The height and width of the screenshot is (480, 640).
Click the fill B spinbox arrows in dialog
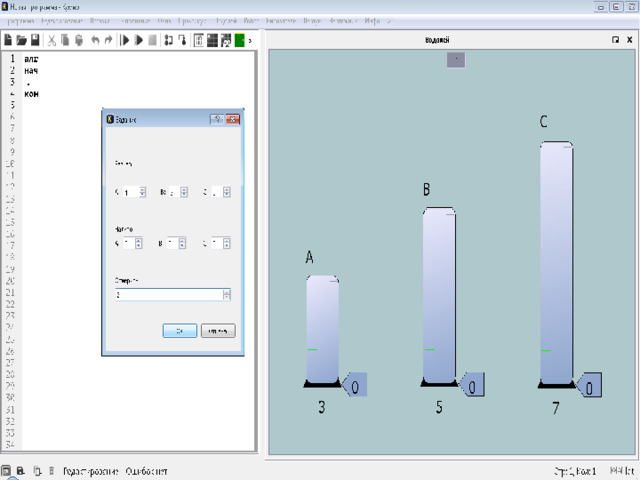181,242
